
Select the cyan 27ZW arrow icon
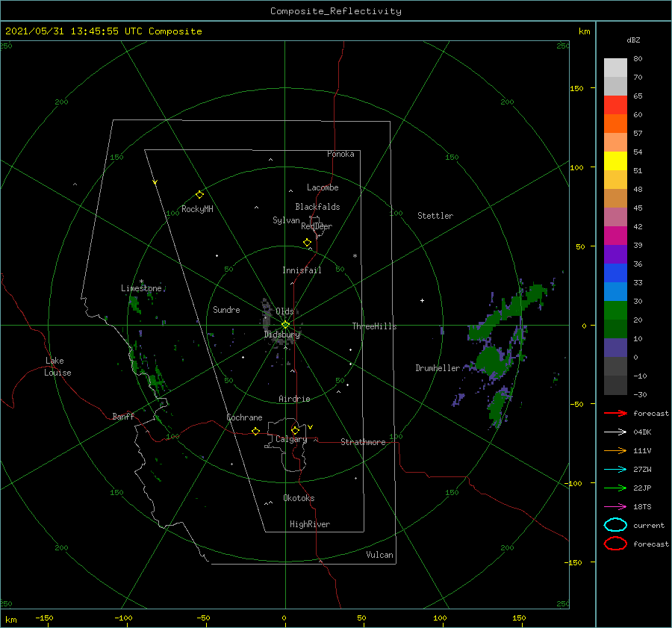click(615, 470)
